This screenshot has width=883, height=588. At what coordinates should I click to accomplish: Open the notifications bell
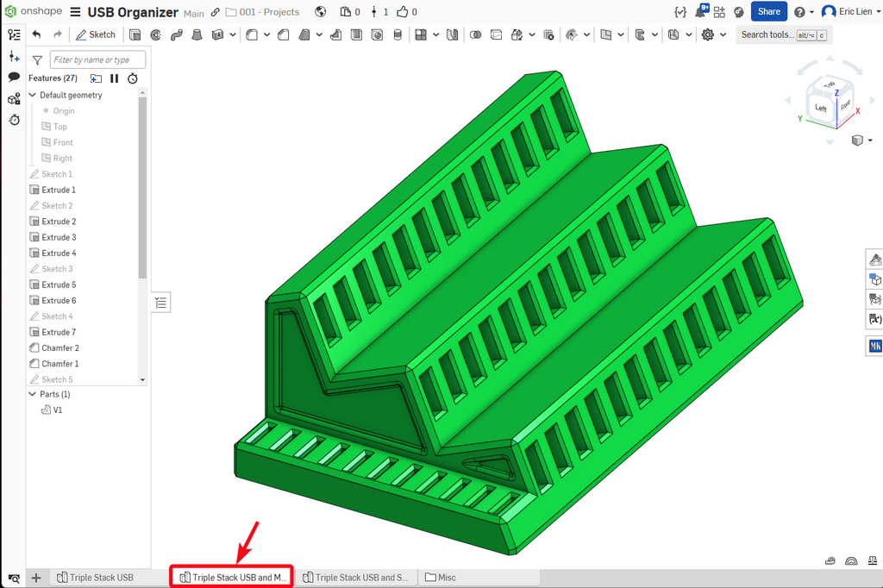pos(700,11)
